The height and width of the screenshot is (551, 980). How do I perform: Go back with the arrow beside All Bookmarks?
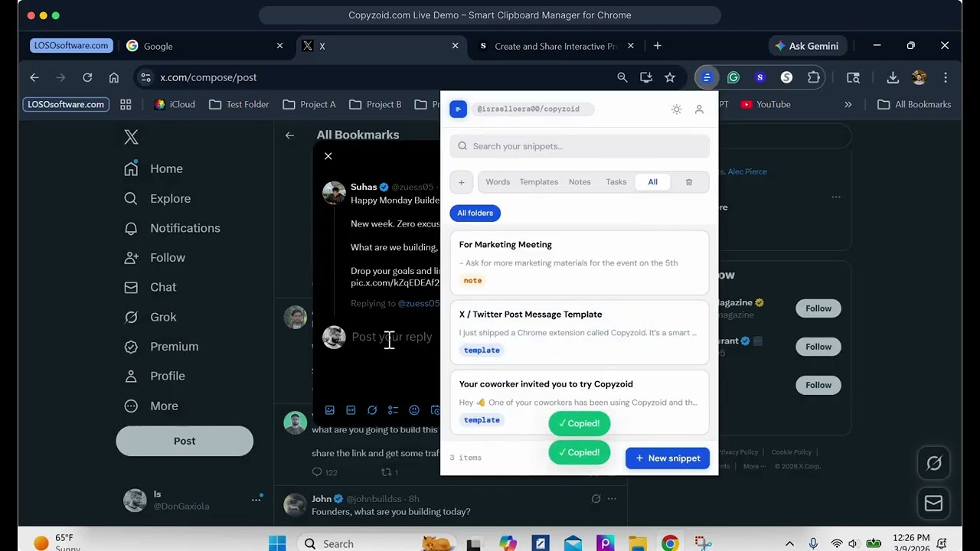pyautogui.click(x=289, y=135)
